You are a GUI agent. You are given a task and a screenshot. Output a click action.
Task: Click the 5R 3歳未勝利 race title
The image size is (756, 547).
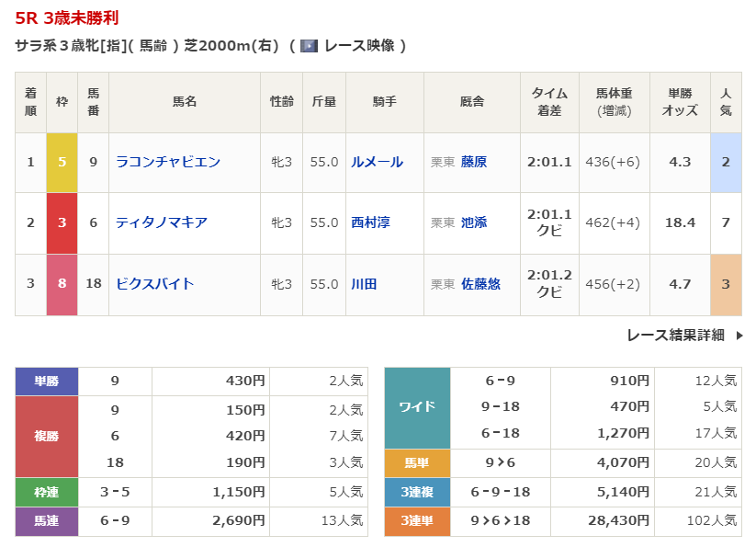pos(67,18)
